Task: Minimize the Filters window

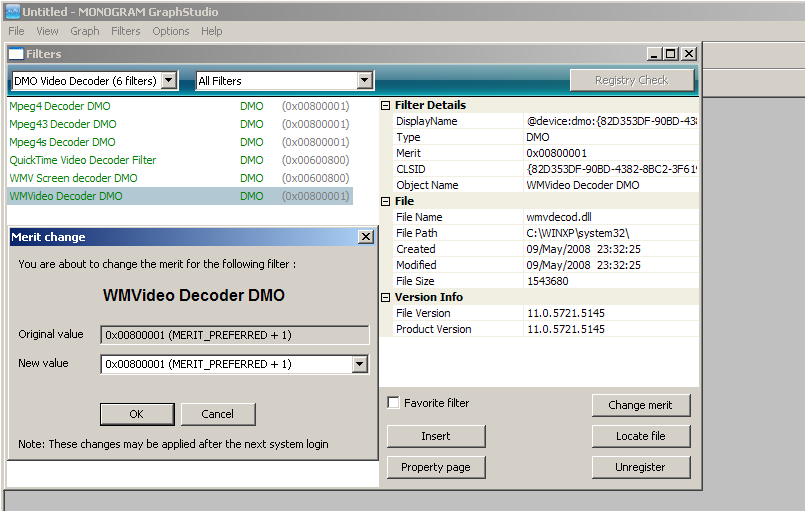Action: pyautogui.click(x=654, y=54)
